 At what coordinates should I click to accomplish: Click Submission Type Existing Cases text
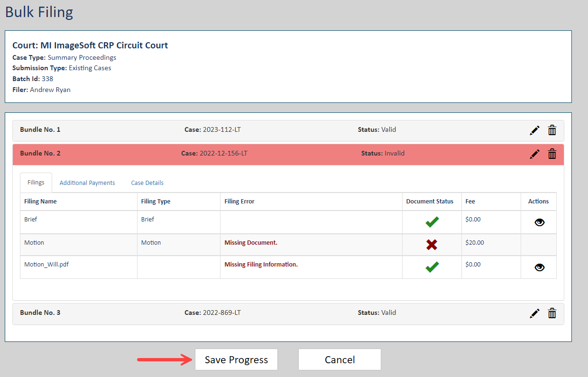click(62, 68)
